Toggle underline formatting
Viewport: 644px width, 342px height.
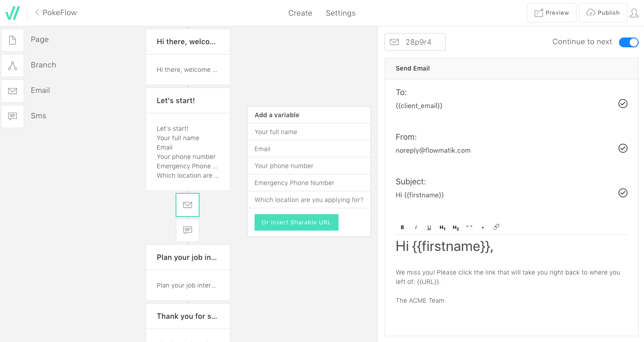click(x=429, y=227)
